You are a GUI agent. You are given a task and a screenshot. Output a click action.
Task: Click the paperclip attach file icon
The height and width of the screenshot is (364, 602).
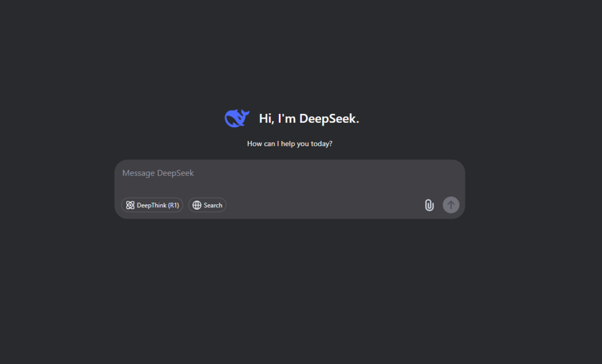[x=429, y=205]
